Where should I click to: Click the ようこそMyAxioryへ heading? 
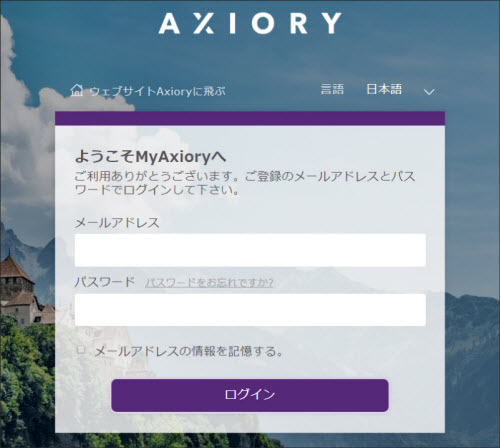click(x=150, y=156)
